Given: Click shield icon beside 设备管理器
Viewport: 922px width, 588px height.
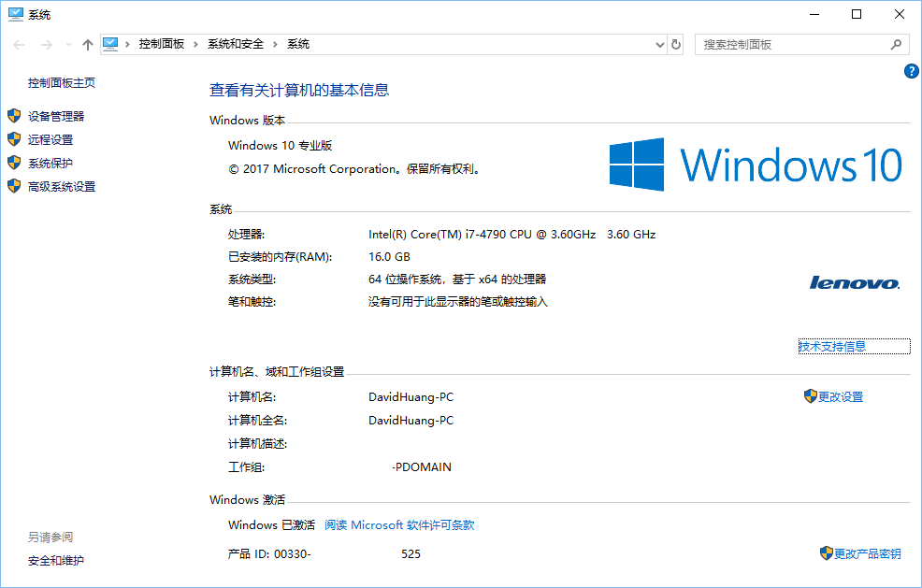Looking at the screenshot, I should pos(14,116).
